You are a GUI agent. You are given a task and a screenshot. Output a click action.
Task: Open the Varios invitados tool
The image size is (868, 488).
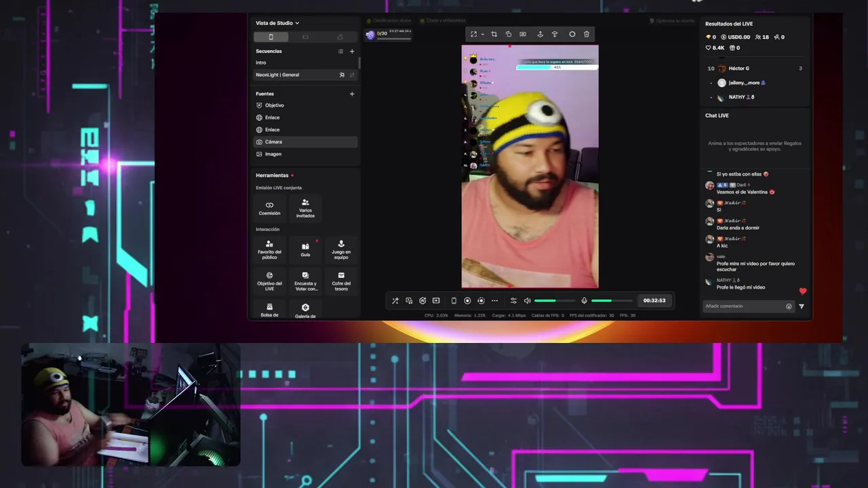pos(305,208)
